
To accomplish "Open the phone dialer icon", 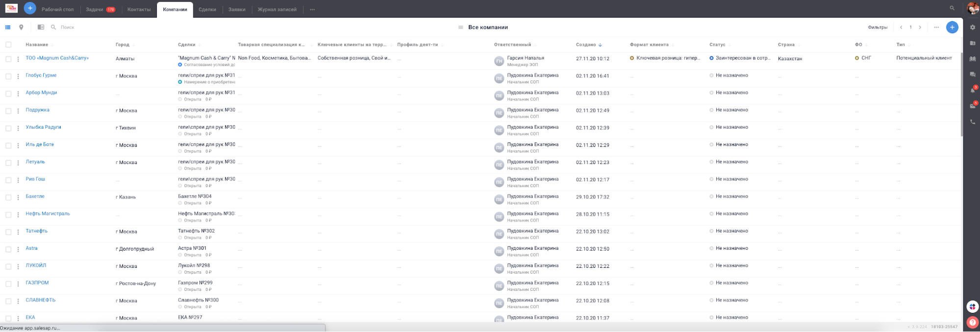I will tap(973, 122).
